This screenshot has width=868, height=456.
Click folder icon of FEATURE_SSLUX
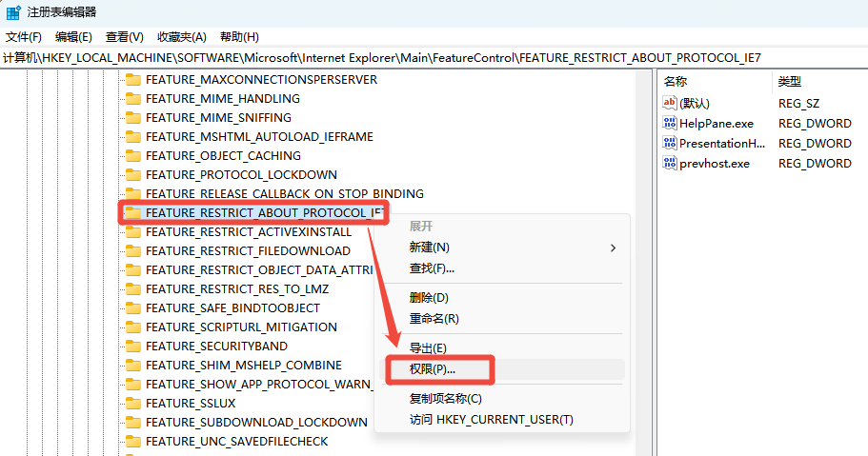pyautogui.click(x=132, y=403)
